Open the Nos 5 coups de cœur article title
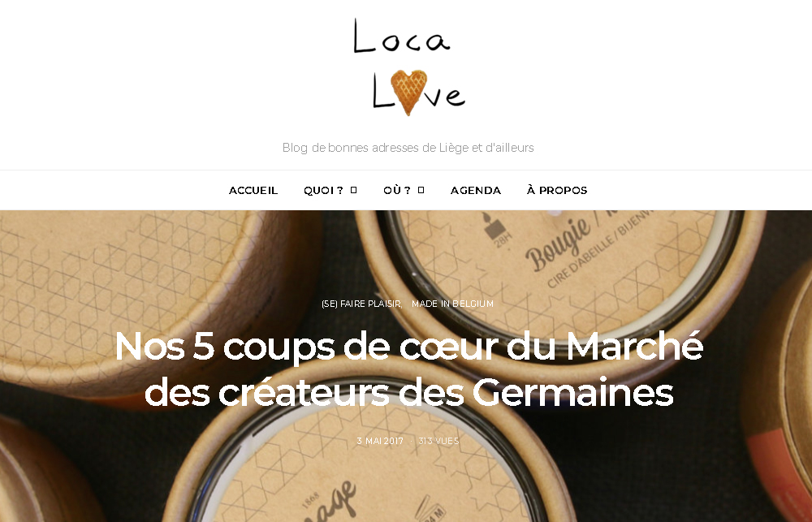This screenshot has width=812, height=522. point(408,369)
